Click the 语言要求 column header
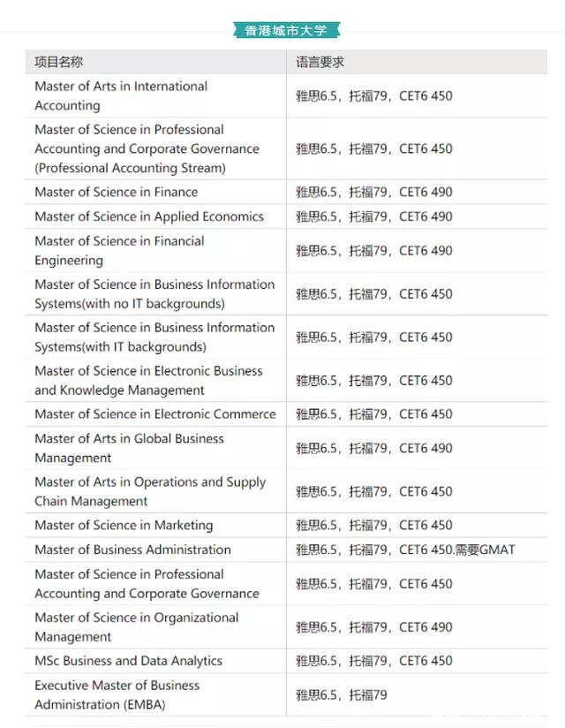The height and width of the screenshot is (728, 565). pyautogui.click(x=320, y=62)
